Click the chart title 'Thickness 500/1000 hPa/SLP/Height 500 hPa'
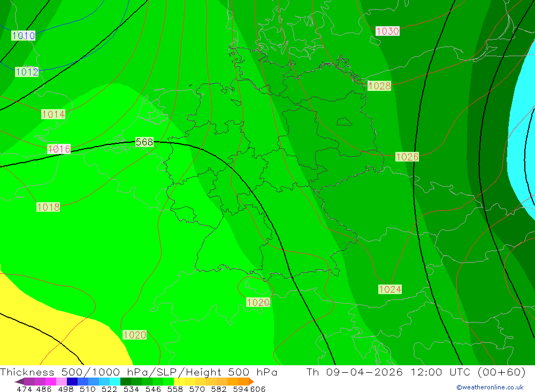This screenshot has height=392, width=535. click(x=139, y=372)
